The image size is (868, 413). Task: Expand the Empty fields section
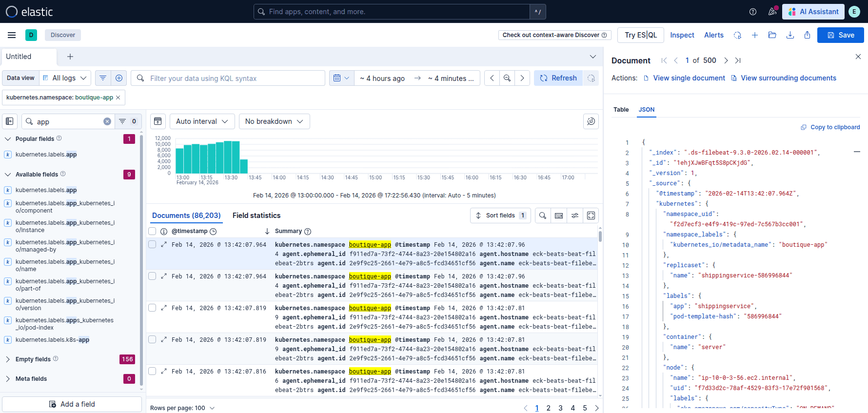(8, 359)
